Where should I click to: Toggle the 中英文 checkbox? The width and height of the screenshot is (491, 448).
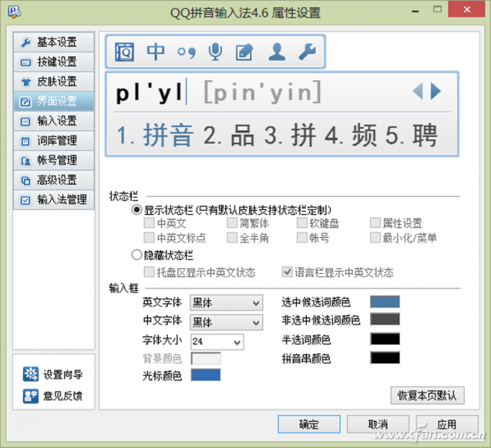coord(149,222)
